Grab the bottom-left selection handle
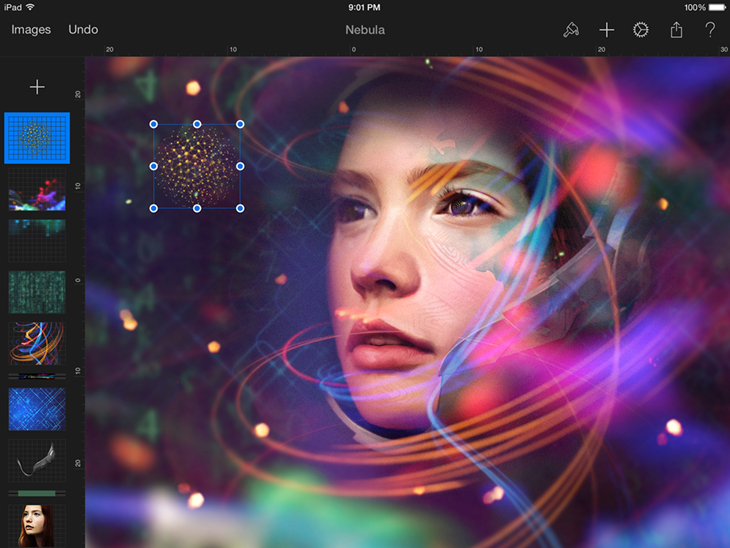Image resolution: width=730 pixels, height=548 pixels. point(154,208)
